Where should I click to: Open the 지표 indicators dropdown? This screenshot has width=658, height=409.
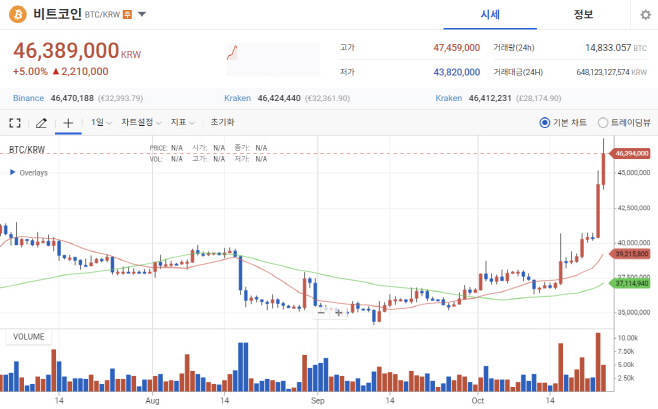point(183,122)
